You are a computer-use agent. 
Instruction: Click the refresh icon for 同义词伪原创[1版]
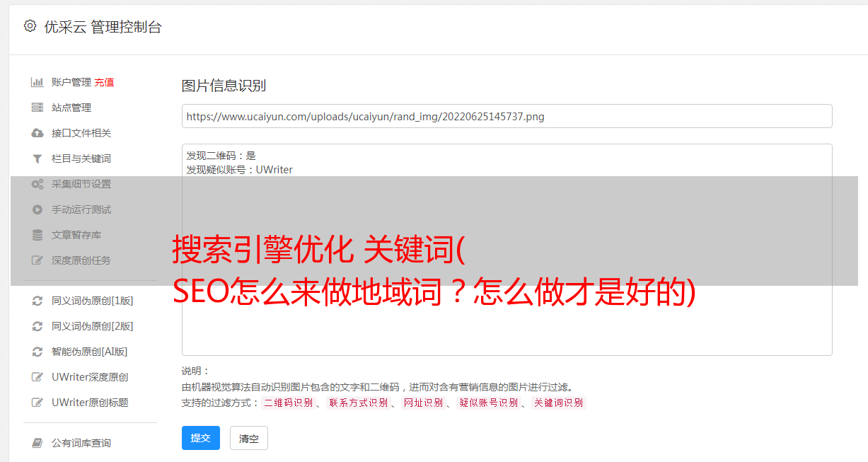pos(37,301)
